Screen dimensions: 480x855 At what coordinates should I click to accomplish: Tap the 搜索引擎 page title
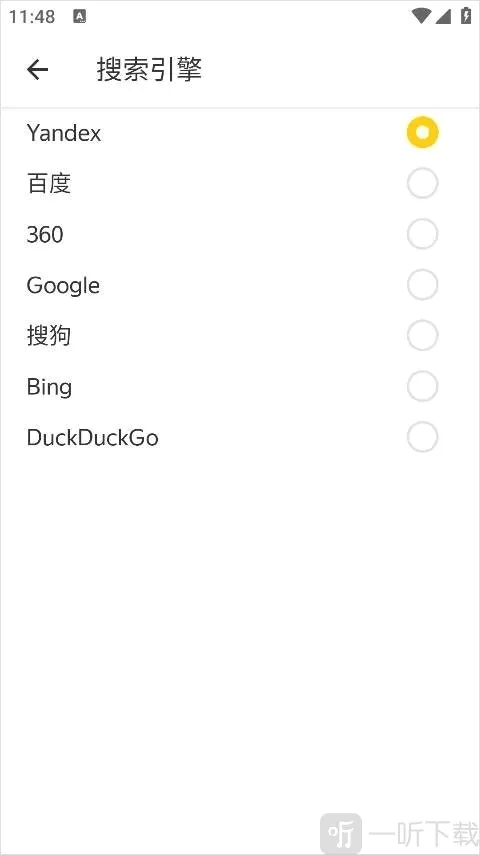[x=149, y=70]
